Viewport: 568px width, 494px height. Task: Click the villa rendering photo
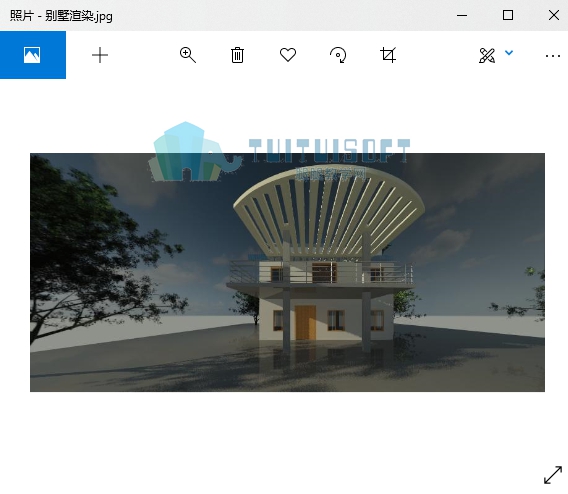(287, 272)
